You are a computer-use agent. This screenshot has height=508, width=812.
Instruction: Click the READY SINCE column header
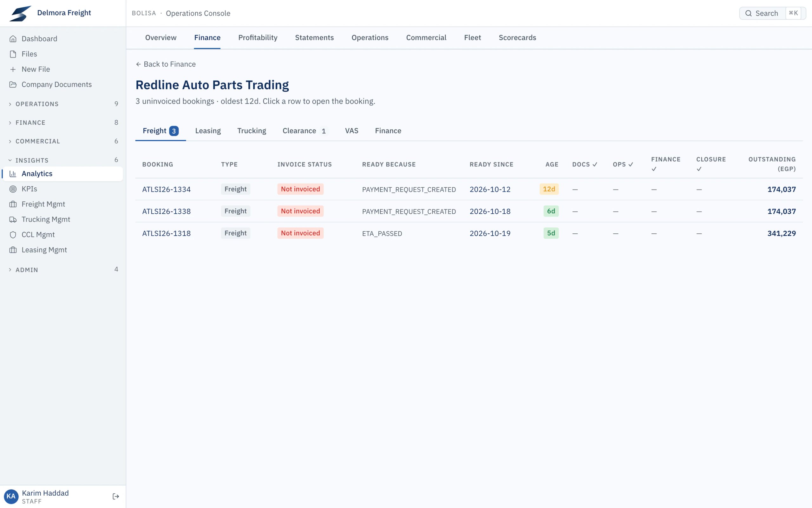point(491,164)
